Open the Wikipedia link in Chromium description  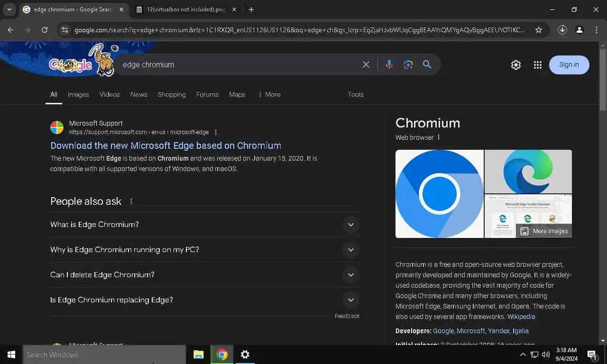click(521, 317)
